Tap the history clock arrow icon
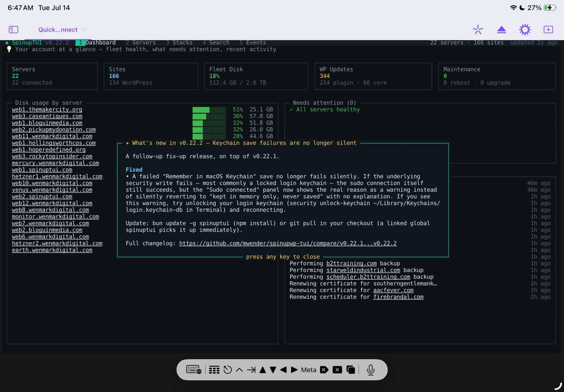The width and height of the screenshot is (564, 392). click(227, 370)
